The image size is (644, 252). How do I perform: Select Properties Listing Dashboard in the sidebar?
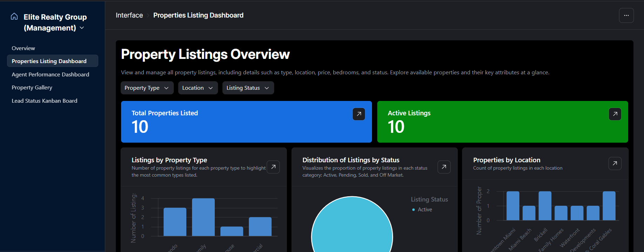coord(53,61)
